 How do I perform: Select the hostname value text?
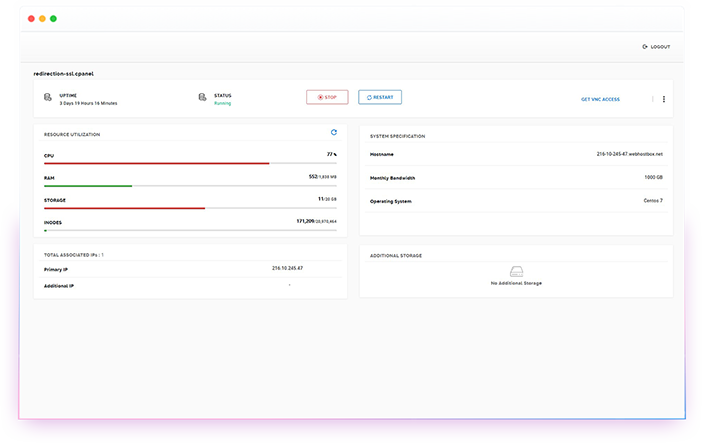point(629,154)
